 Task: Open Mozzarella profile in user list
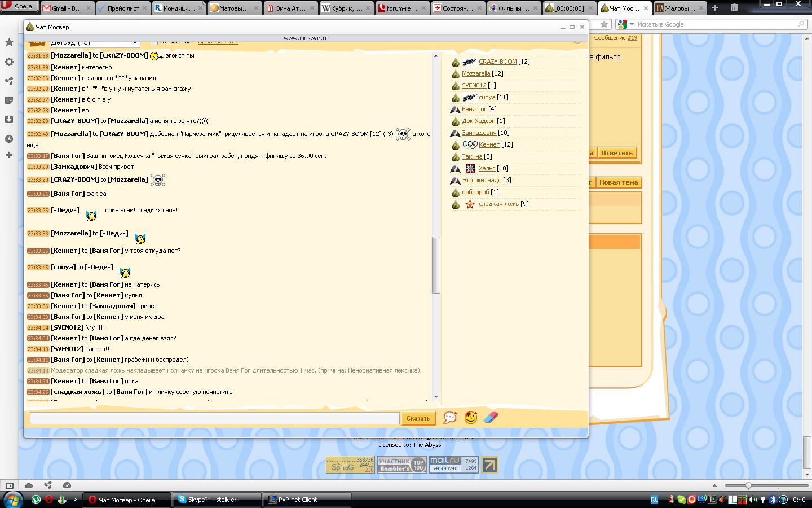point(476,73)
